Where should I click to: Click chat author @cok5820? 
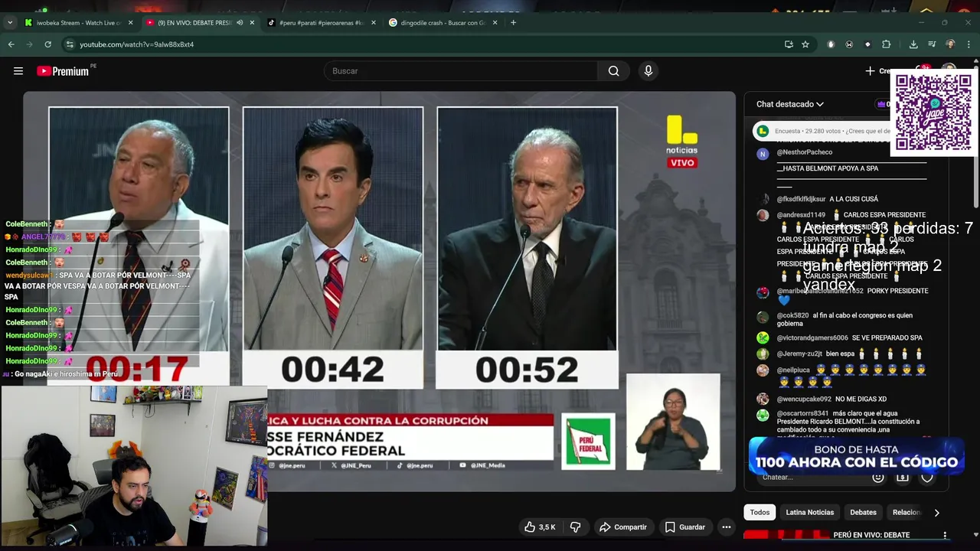(792, 315)
